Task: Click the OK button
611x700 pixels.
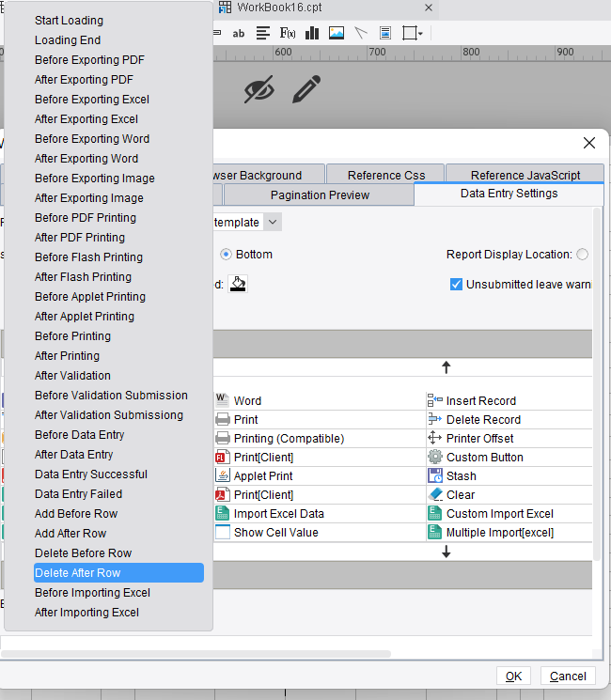Action: (513, 676)
